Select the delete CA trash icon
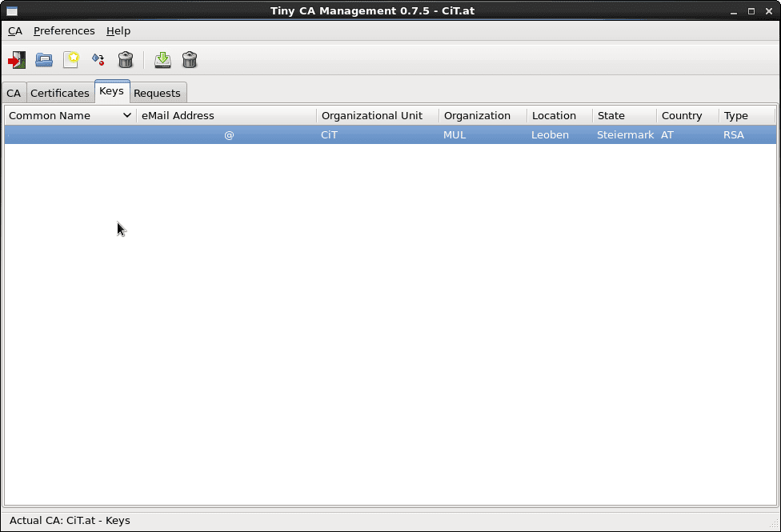Image resolution: width=781 pixels, height=532 pixels. click(x=125, y=60)
